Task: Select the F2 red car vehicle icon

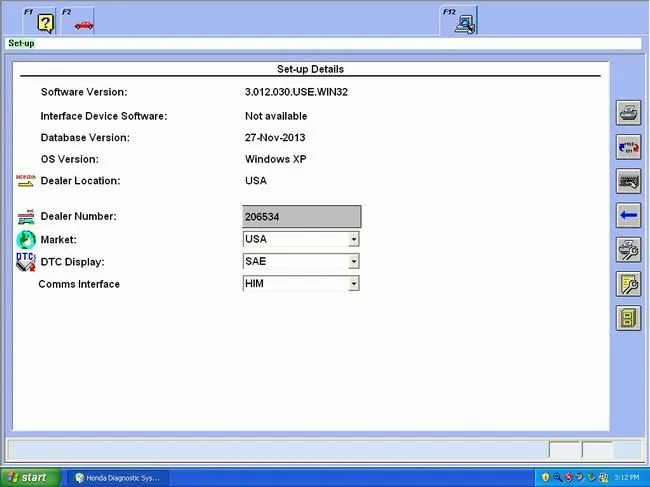Action: [84, 25]
